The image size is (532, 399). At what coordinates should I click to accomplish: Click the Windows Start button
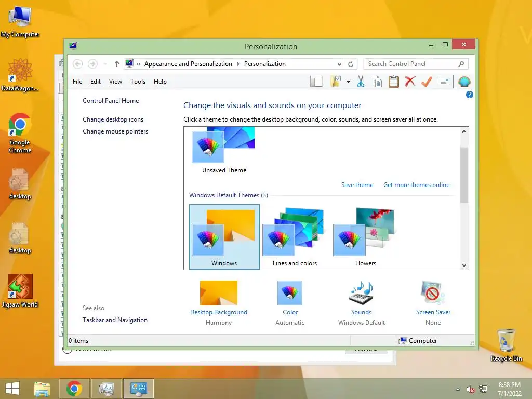coord(12,389)
